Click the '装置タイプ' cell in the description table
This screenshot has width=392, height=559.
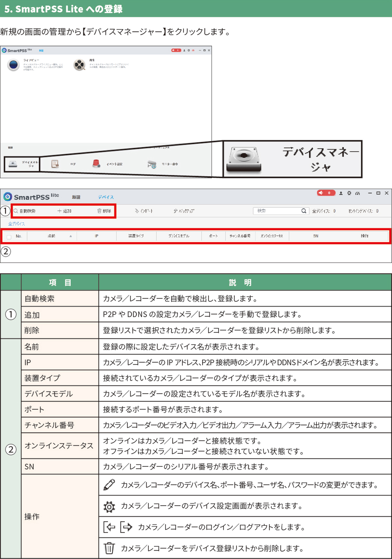click(x=60, y=378)
